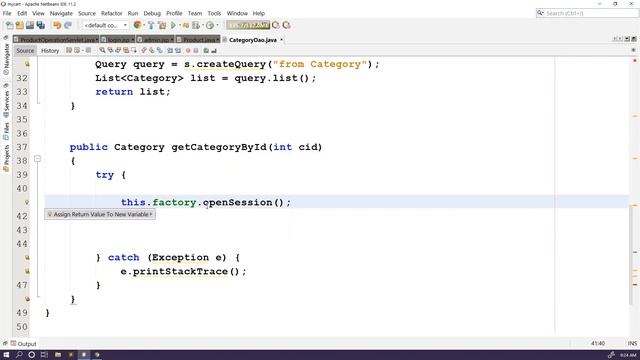
Task: Open the Team menu
Action: (195, 13)
